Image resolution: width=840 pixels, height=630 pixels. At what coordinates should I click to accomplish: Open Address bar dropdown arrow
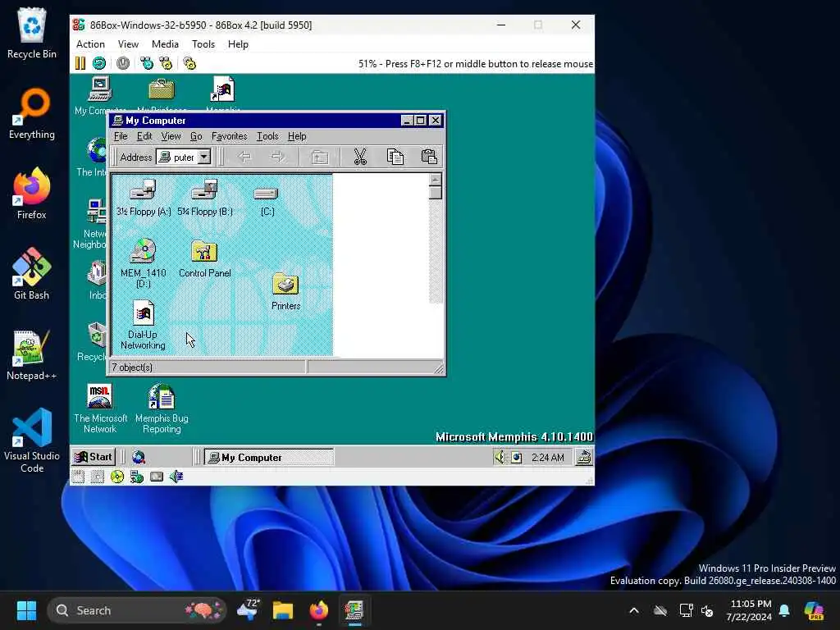204,157
